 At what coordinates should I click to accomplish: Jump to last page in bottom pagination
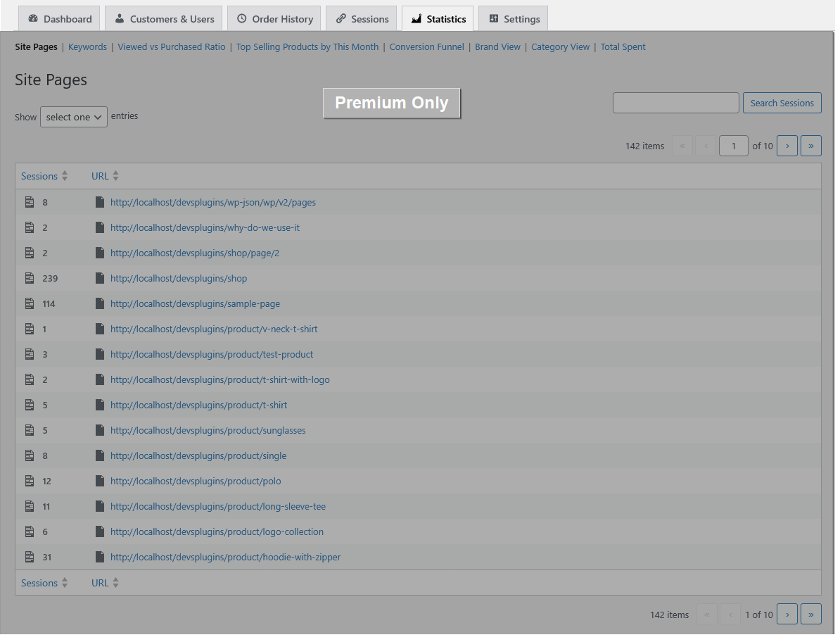[x=810, y=615]
